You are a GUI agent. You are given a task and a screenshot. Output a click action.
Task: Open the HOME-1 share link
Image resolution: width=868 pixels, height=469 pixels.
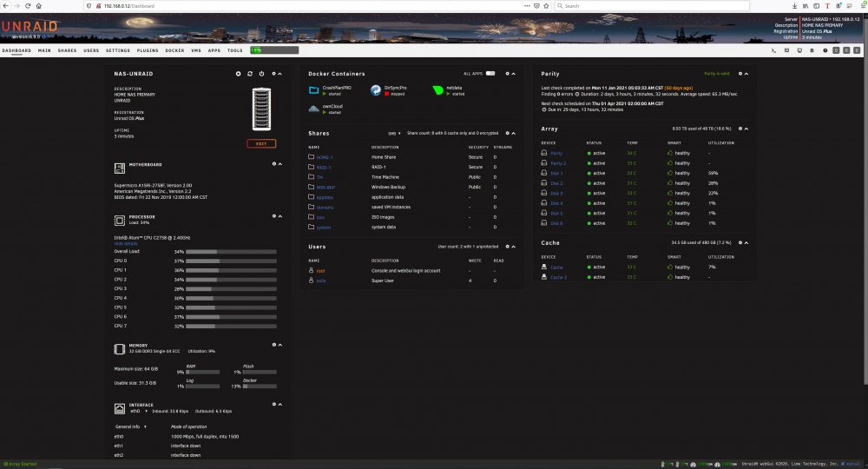(325, 157)
